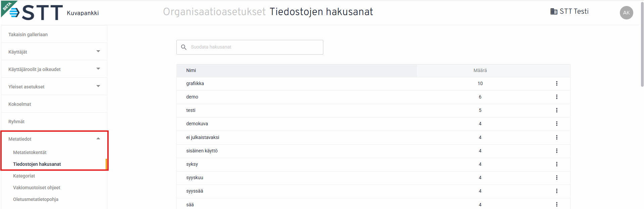Expand the Yleiset asetukset section

tap(54, 86)
